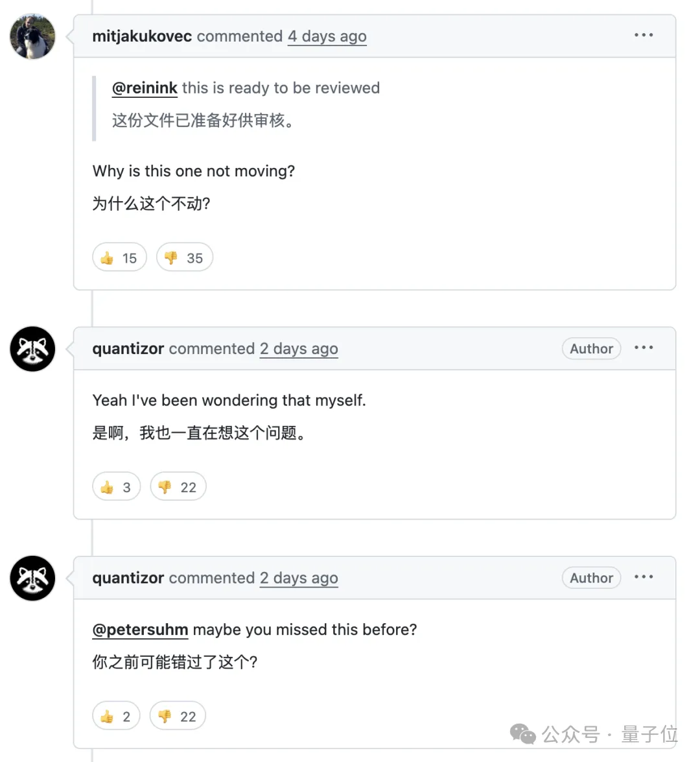This screenshot has height=762, width=700.
Task: Click "2 days ago" on the last comment
Action: (299, 578)
